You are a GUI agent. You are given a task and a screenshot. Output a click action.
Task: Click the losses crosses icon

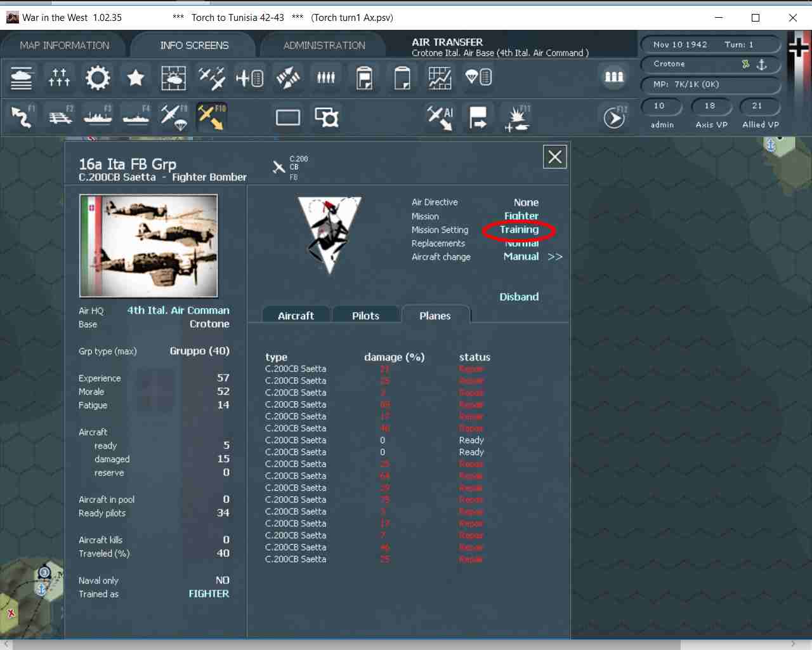(x=60, y=77)
